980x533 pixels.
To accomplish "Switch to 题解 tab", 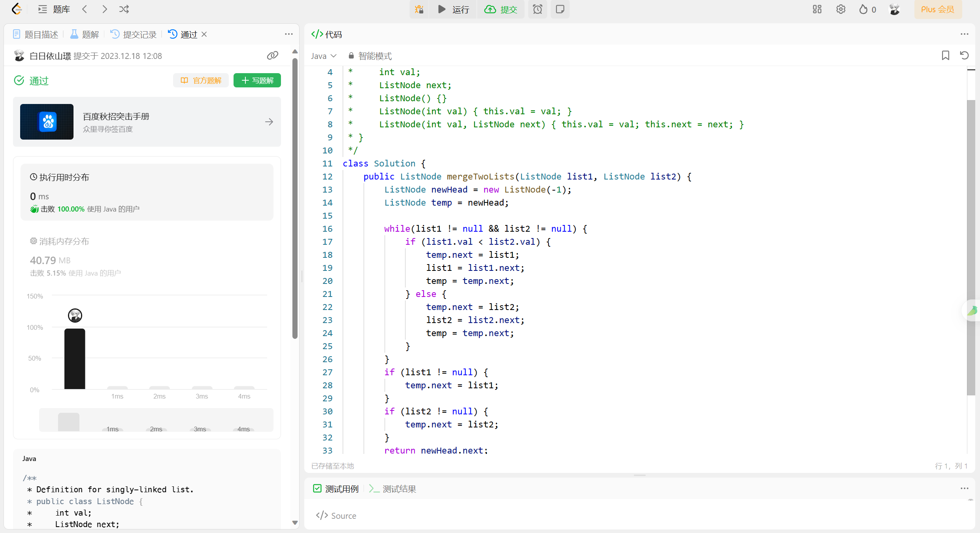I will (85, 34).
